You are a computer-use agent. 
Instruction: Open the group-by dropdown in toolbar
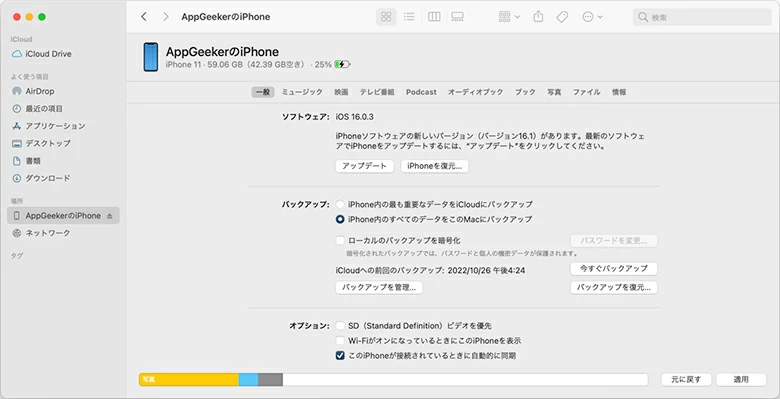point(509,17)
